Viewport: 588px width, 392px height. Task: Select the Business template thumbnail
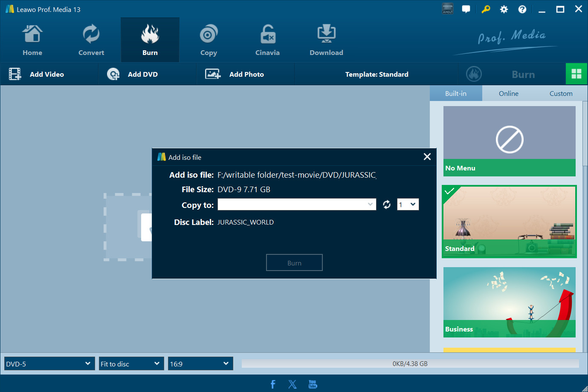click(510, 302)
